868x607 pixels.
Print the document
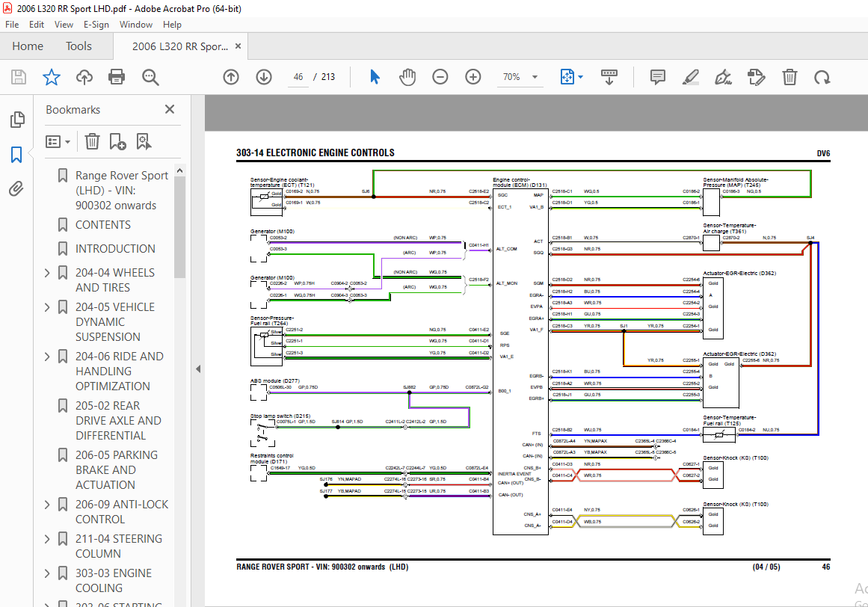pyautogui.click(x=117, y=77)
